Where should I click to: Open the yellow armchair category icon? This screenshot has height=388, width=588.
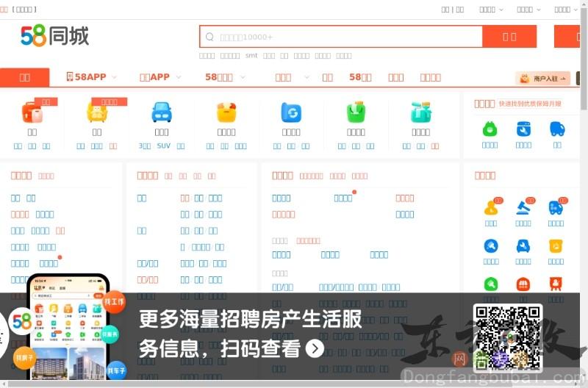pyautogui.click(x=97, y=112)
